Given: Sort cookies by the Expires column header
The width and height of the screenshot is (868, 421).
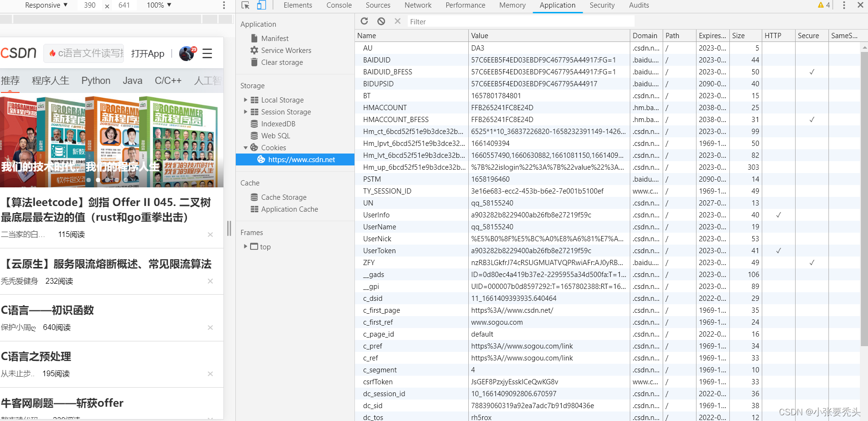Looking at the screenshot, I should click(712, 36).
